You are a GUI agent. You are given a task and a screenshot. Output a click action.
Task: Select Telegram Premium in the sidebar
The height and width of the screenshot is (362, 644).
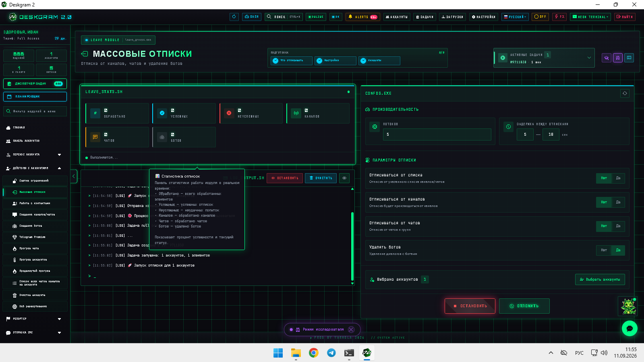(35, 237)
